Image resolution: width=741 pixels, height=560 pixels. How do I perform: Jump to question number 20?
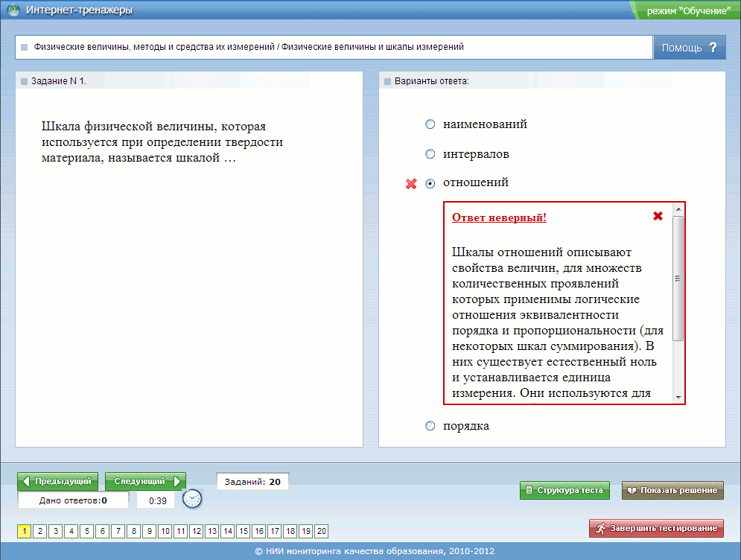(321, 531)
